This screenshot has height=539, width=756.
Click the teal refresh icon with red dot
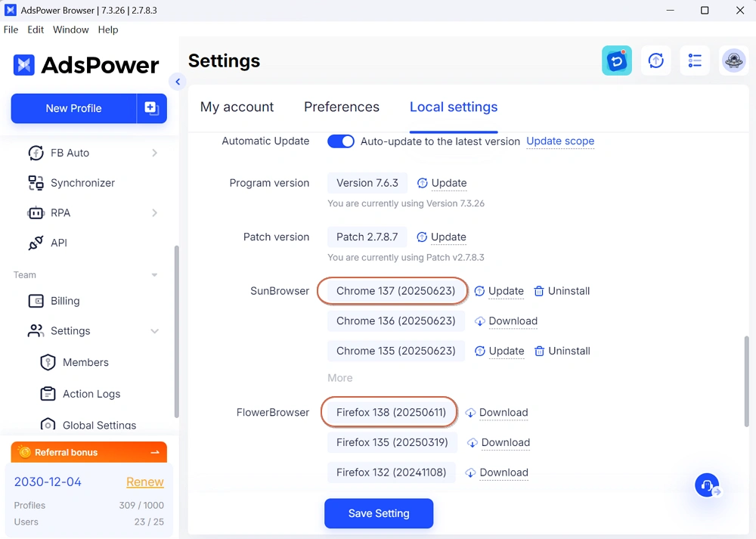pos(617,60)
